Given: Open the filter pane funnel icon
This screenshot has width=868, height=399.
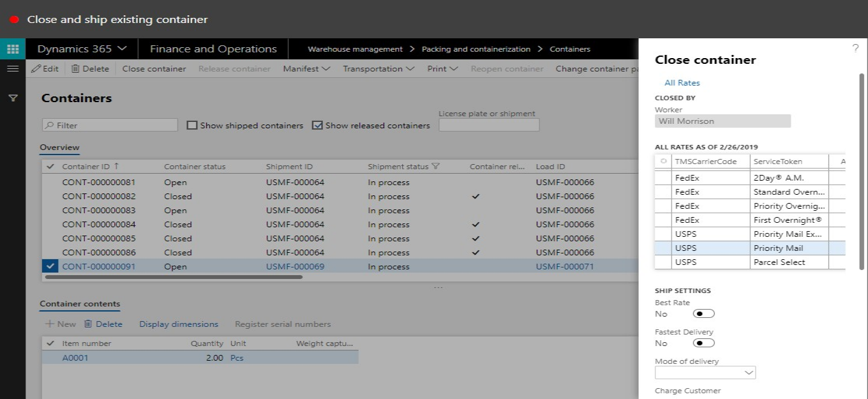Looking at the screenshot, I should 13,98.
